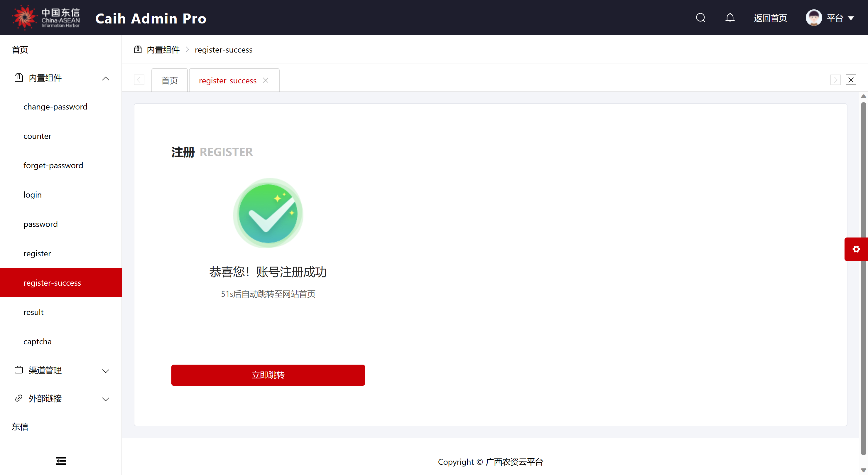Viewport: 868px width, 475px height.
Task: Click the 立即跳转 button
Action: pyautogui.click(x=268, y=375)
